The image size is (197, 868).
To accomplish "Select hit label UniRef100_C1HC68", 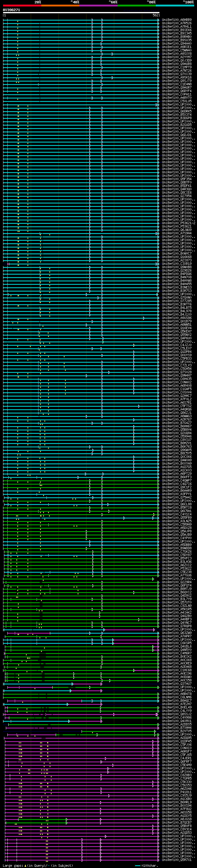I will pyautogui.click(x=177, y=670).
